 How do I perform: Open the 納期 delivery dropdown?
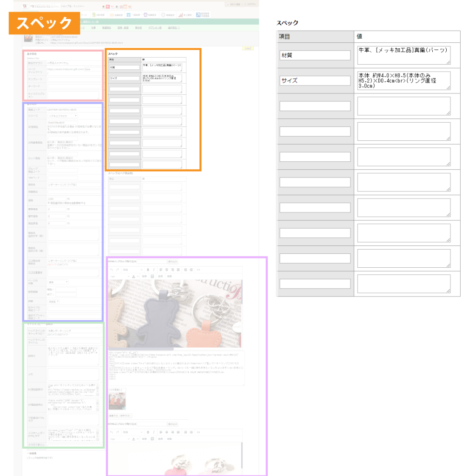point(54,301)
